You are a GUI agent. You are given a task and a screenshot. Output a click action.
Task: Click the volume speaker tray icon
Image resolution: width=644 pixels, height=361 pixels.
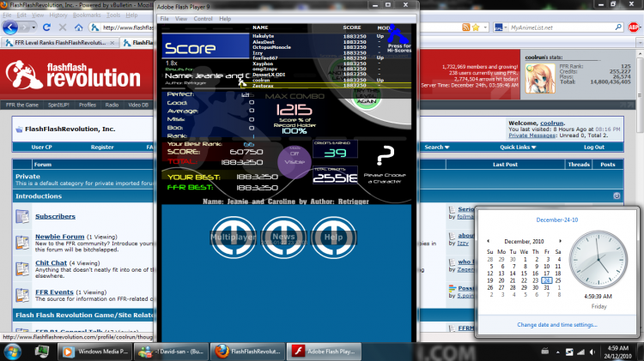[592, 352]
